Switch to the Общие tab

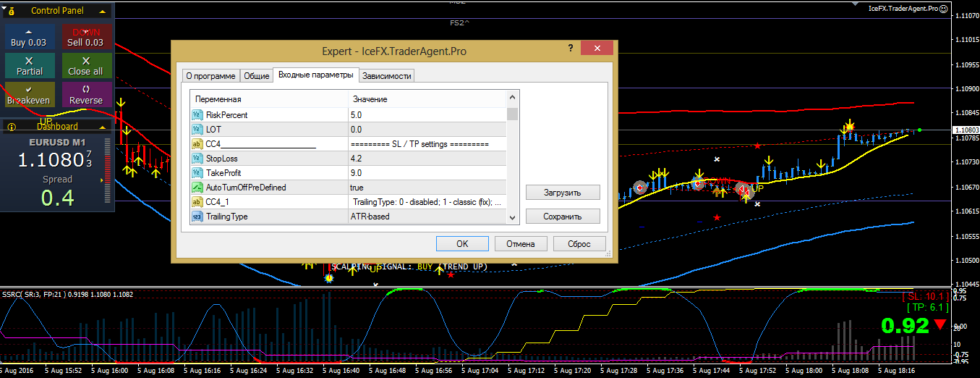coord(257,76)
